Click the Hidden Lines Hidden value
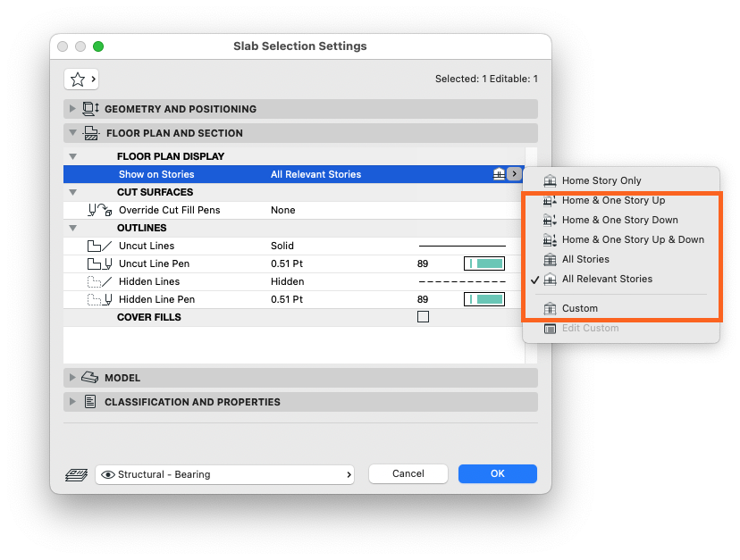This screenshot has height=560, width=740. pos(287,281)
